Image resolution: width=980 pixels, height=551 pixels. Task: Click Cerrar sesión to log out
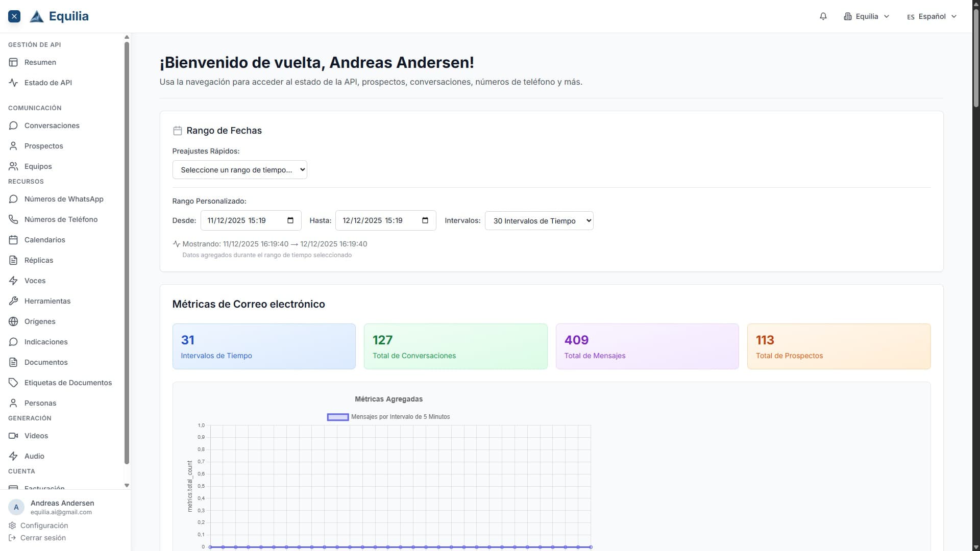[42, 538]
